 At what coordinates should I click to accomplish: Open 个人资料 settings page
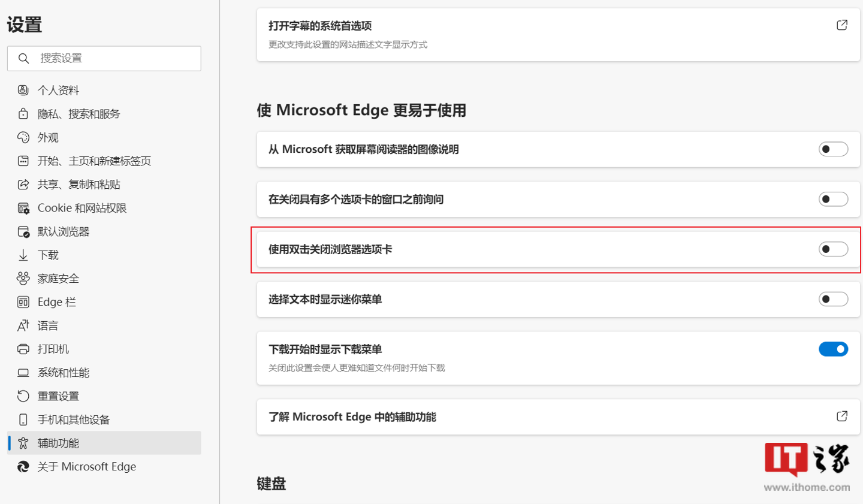tap(104, 90)
